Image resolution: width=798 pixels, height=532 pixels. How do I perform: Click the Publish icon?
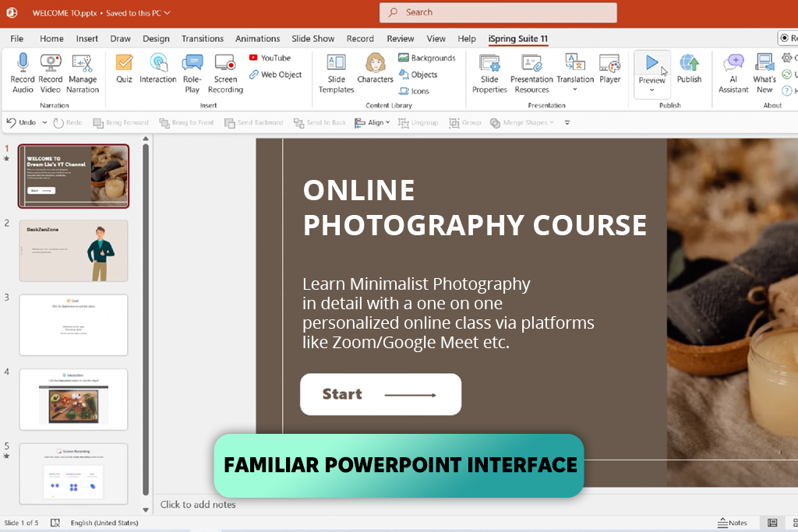pyautogui.click(x=689, y=64)
